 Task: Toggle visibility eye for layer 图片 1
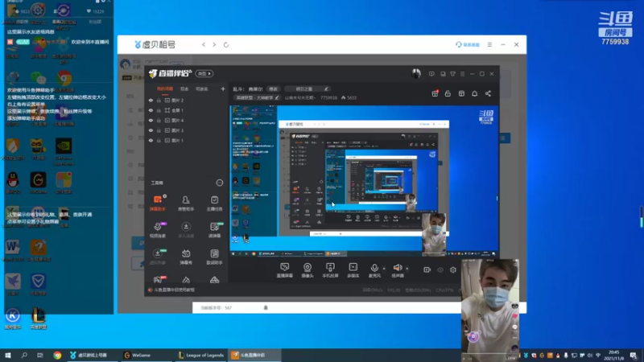click(x=151, y=140)
